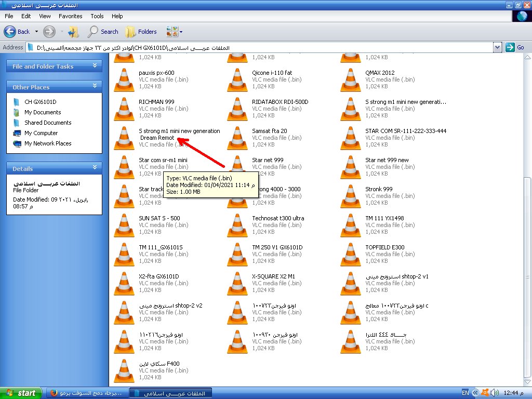Open the File menu
Image resolution: width=532 pixels, height=399 pixels.
tap(9, 16)
